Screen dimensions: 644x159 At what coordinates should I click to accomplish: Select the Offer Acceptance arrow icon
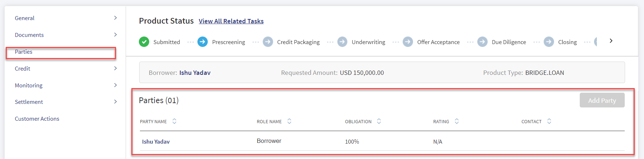408,42
